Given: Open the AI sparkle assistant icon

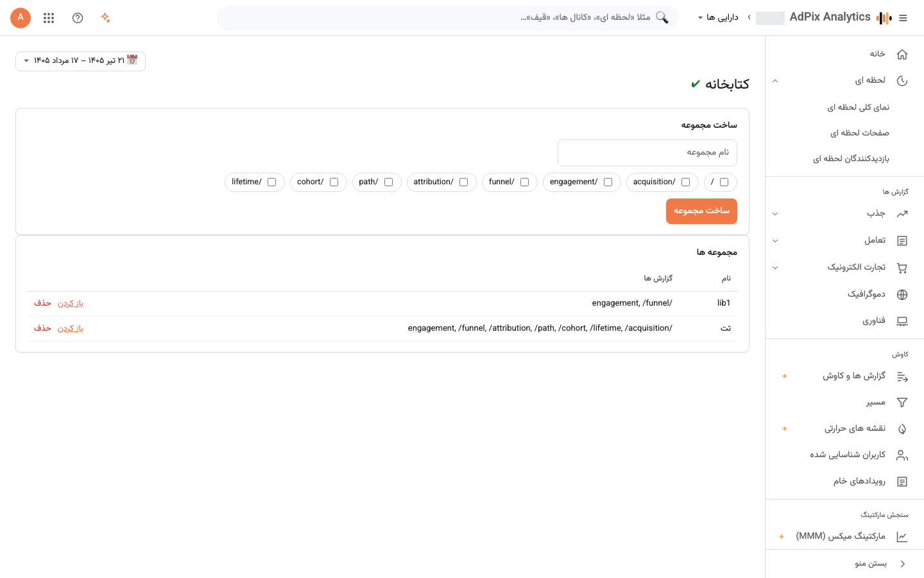Looking at the screenshot, I should [106, 18].
